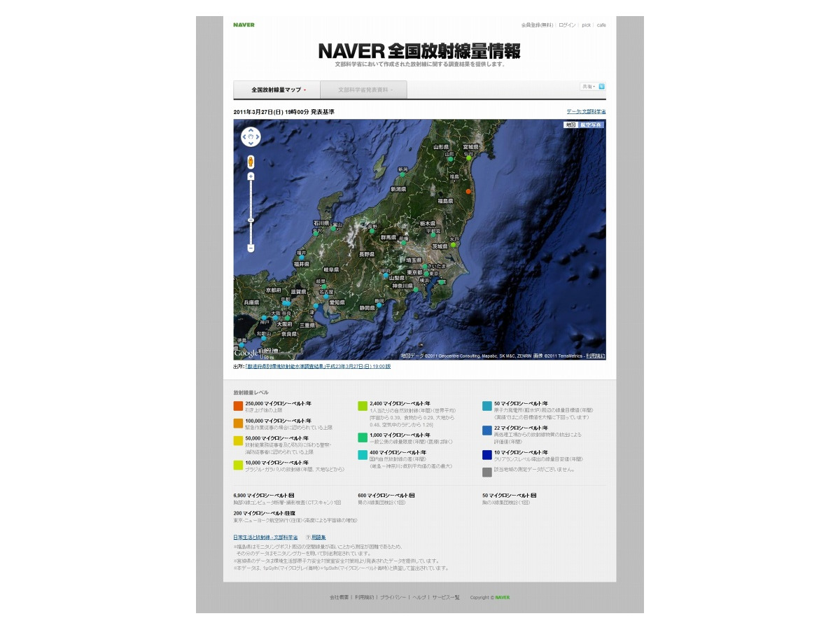840x630 pixels.
Task: Click the yellow-green marker at Mito
Action: click(454, 245)
